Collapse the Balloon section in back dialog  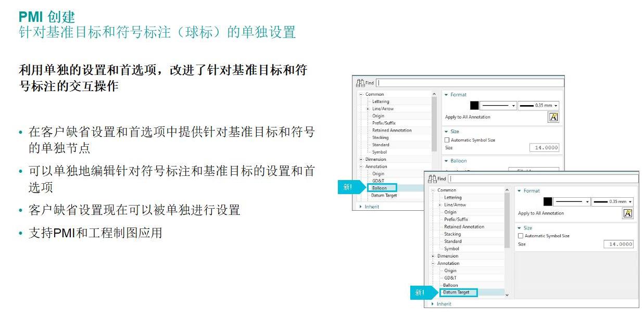click(x=446, y=161)
